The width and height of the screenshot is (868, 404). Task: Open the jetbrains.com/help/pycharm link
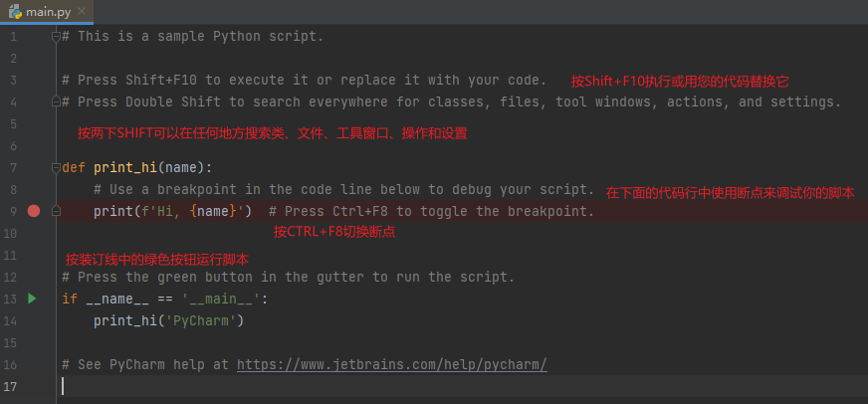392,365
